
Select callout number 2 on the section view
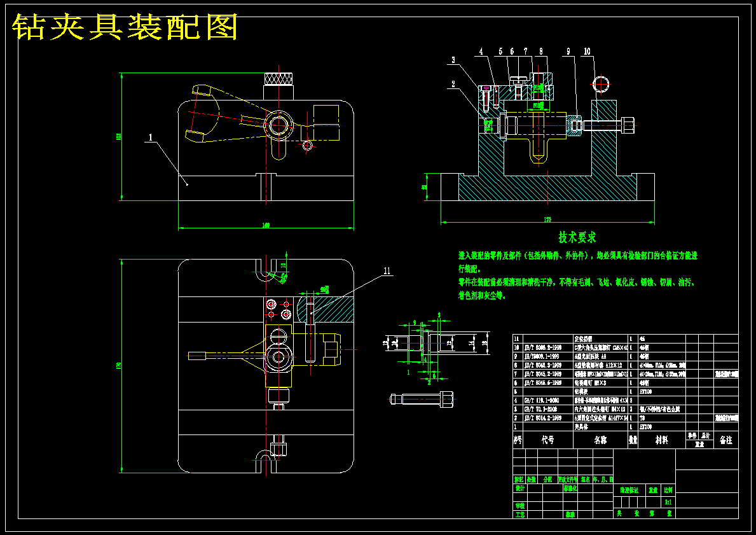point(453,84)
